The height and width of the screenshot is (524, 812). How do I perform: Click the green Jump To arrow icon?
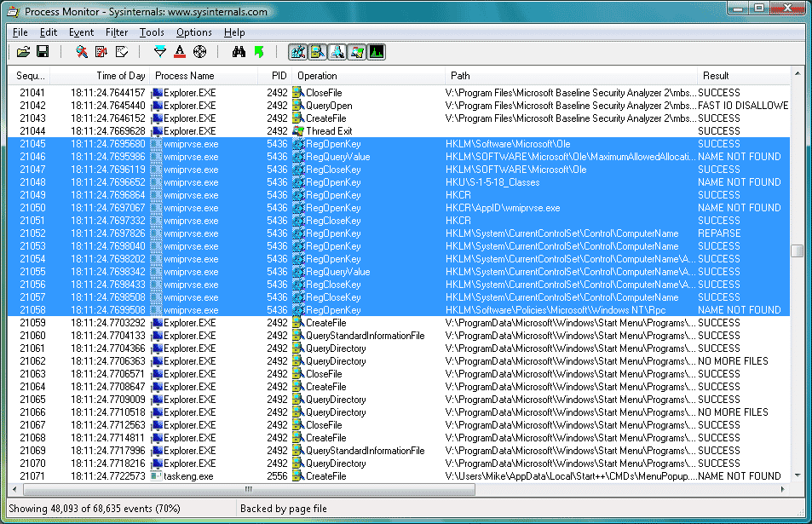tap(259, 52)
